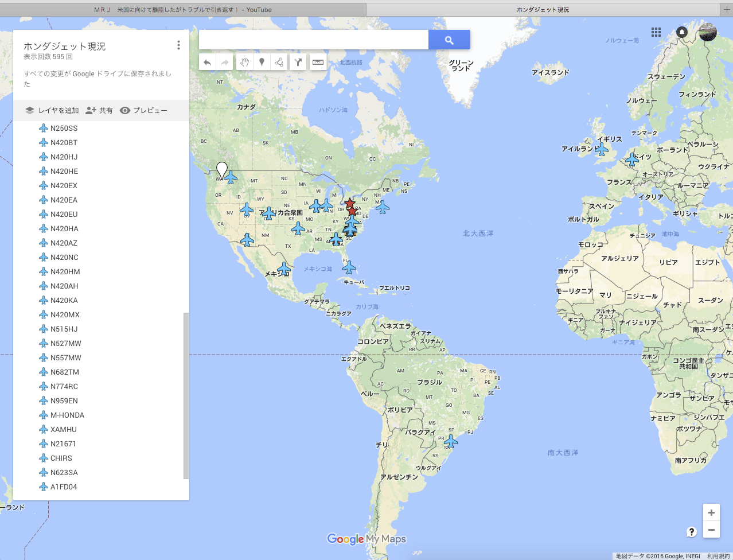Image resolution: width=733 pixels, height=560 pixels.
Task: Select N420MX in the layer list
Action: [x=65, y=314]
